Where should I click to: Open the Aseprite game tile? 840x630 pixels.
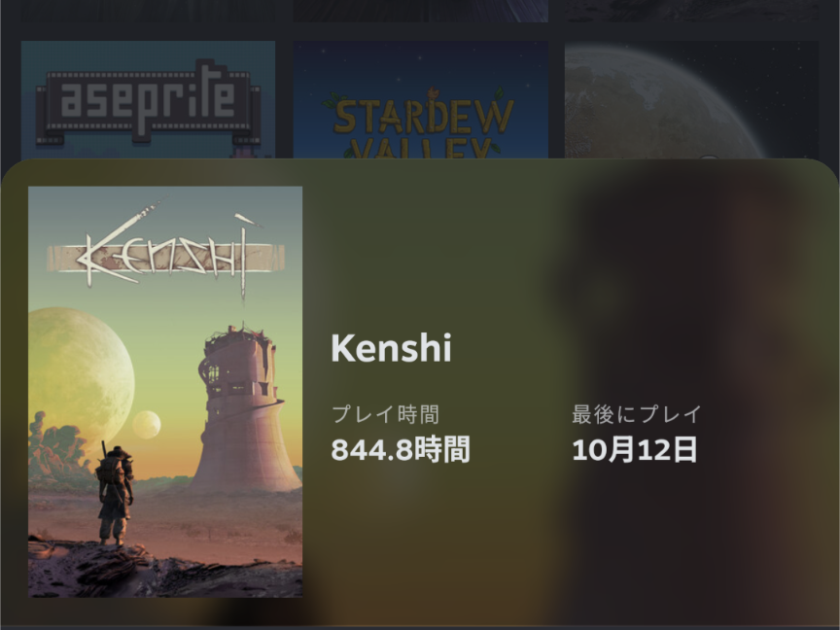point(148,99)
